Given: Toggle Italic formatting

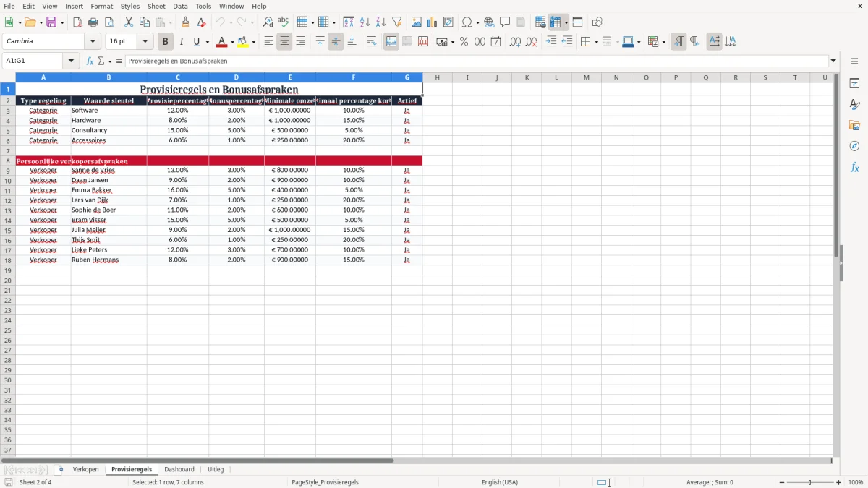Looking at the screenshot, I should (x=181, y=42).
